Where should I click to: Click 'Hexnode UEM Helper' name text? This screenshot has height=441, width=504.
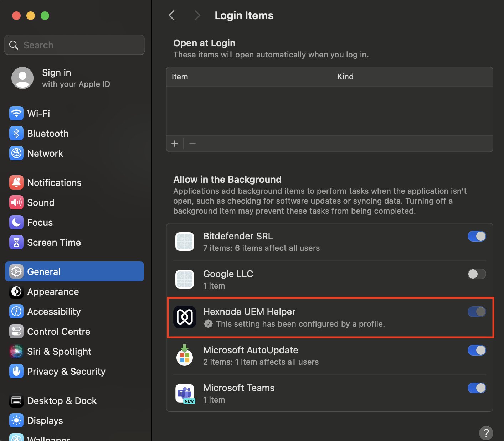tap(249, 312)
